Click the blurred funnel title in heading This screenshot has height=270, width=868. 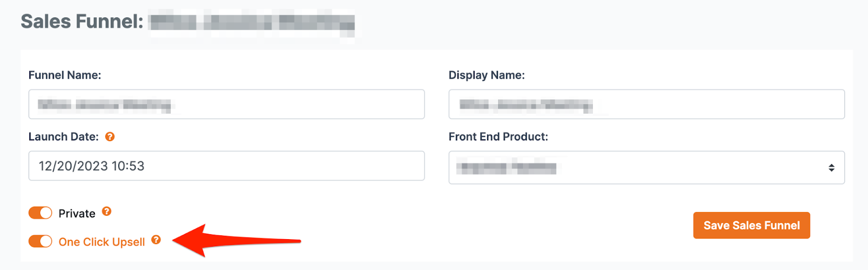tap(252, 23)
